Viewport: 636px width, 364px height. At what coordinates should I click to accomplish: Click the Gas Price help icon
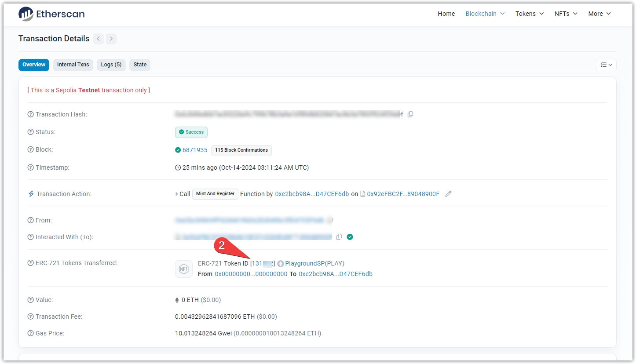(31, 333)
